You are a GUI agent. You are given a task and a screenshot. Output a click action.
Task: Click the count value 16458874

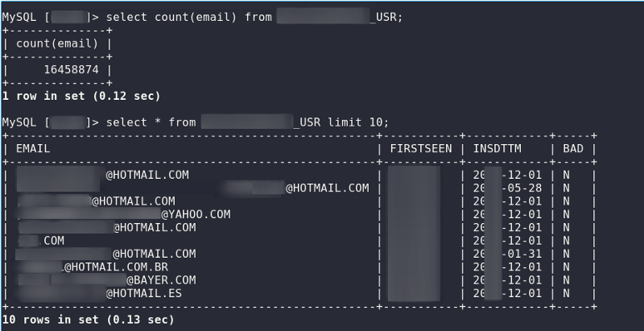72,70
